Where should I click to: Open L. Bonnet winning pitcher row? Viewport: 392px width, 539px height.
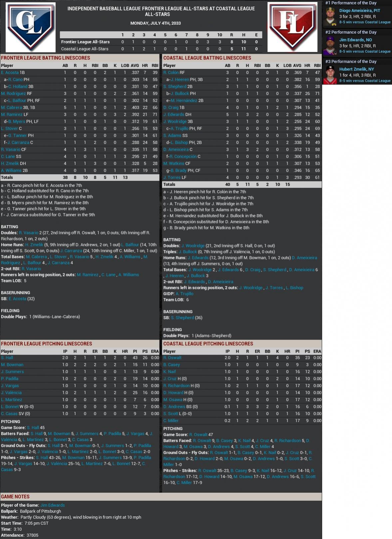point(10,407)
